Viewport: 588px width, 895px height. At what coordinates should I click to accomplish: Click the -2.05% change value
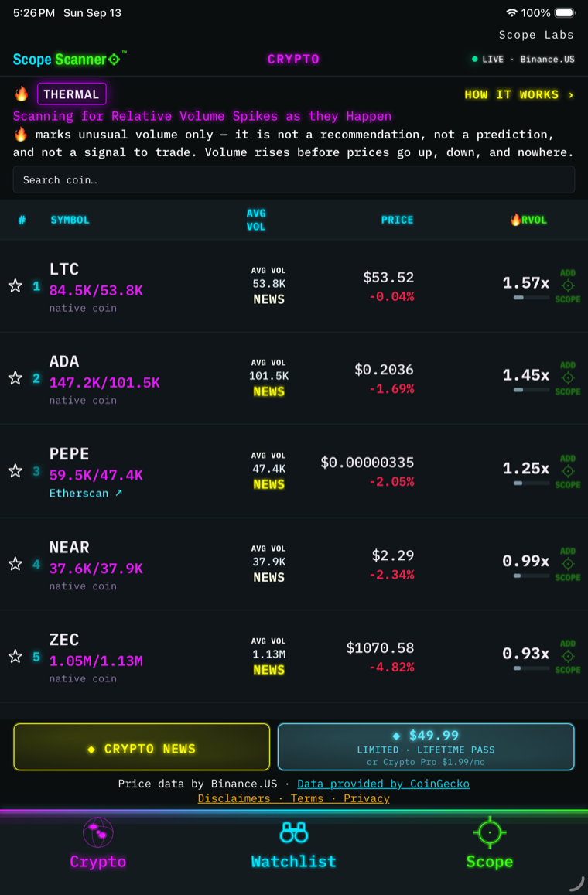(391, 482)
